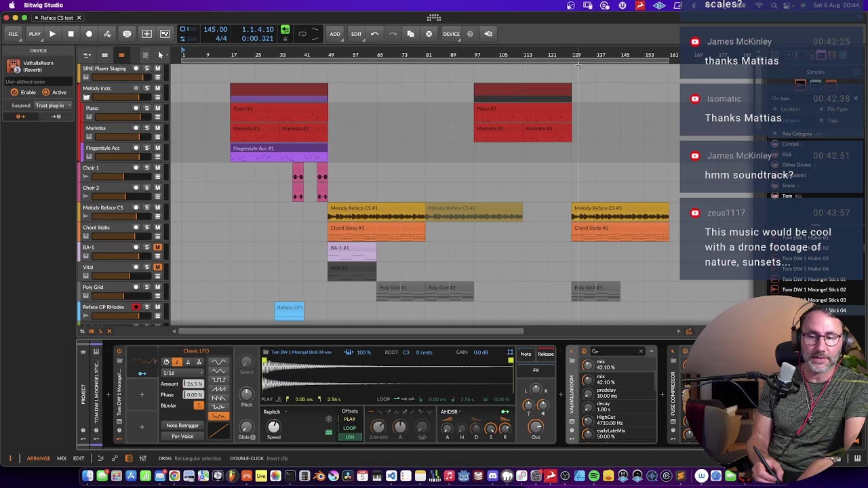This screenshot has width=868, height=488.
Task: Open the DEVICE menu
Action: tap(451, 34)
